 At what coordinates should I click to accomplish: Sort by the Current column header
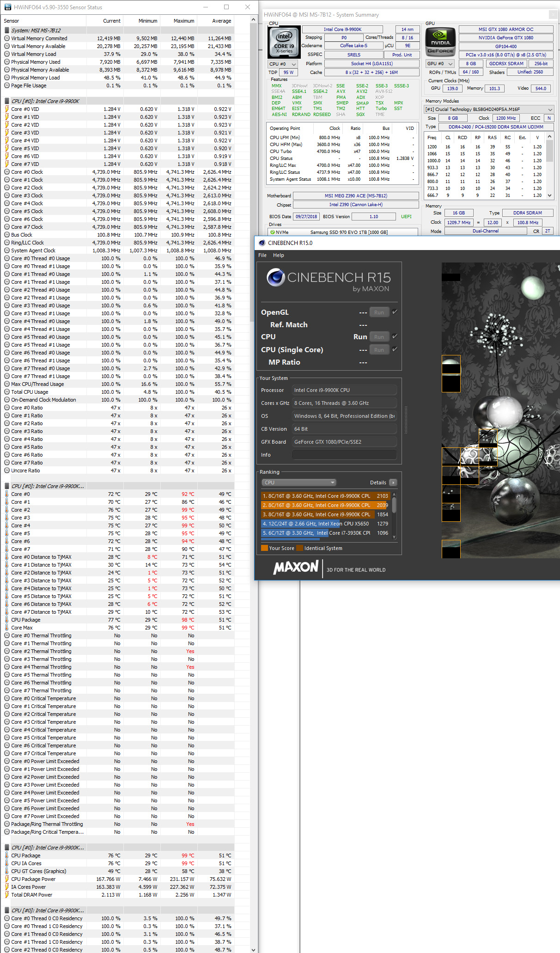(105, 21)
